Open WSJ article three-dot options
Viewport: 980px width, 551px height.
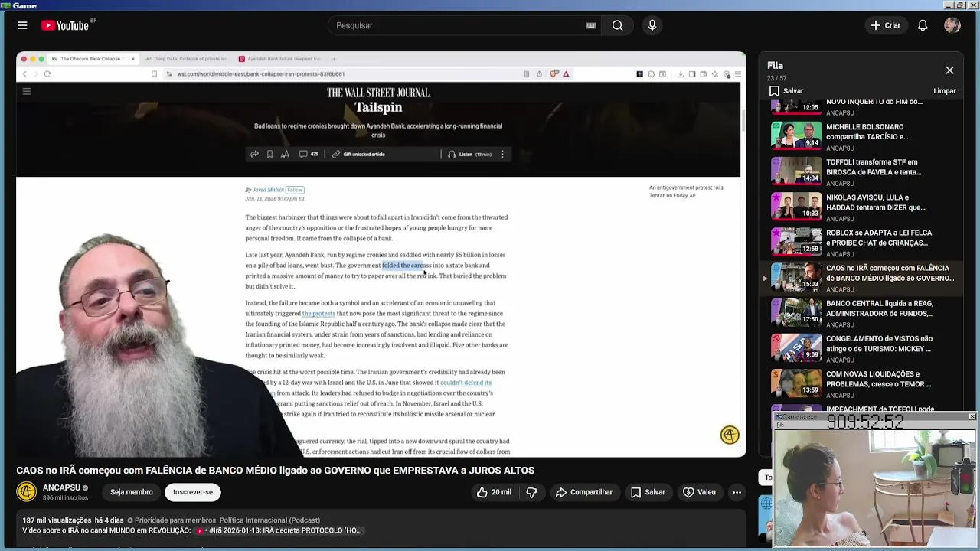point(502,154)
